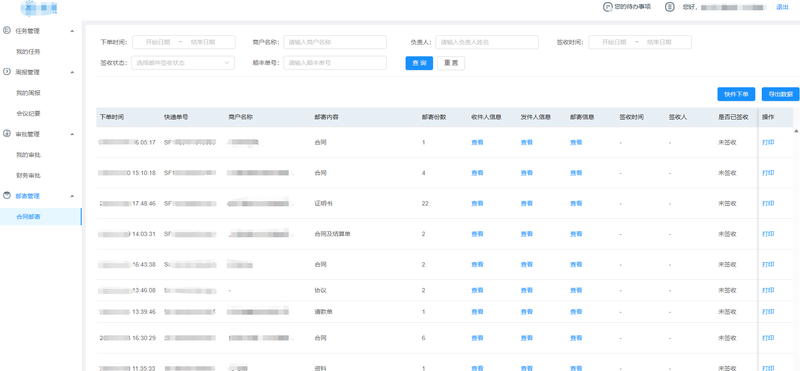
Task: Click the 22 copies count cell
Action: pos(425,203)
